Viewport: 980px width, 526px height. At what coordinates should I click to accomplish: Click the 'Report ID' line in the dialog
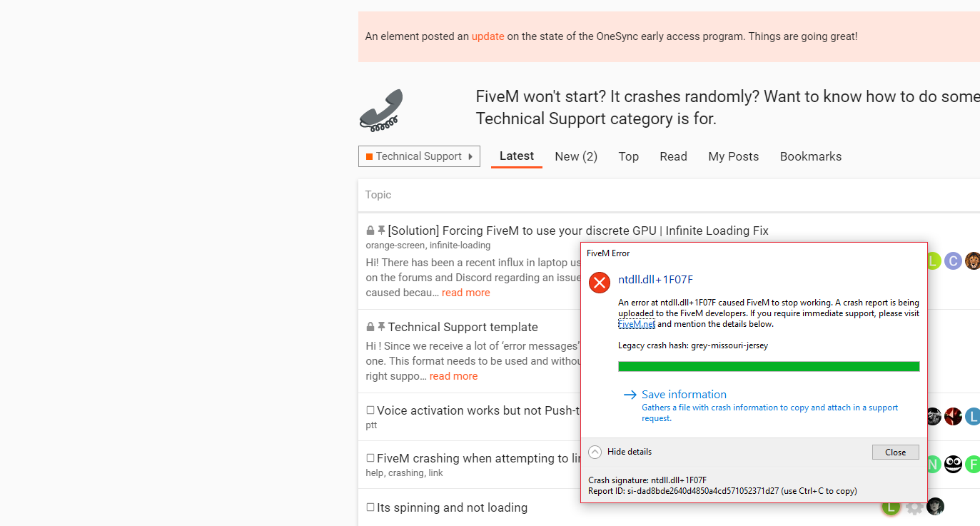pos(722,491)
